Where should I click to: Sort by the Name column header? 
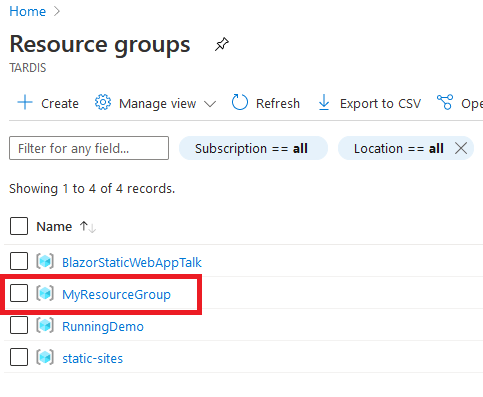pyautogui.click(x=54, y=227)
